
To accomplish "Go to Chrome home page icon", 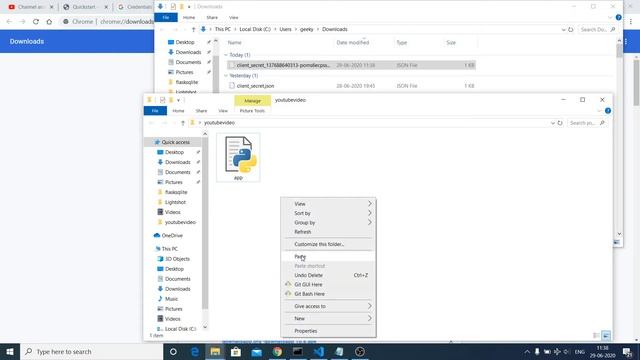I will click(x=49, y=22).
